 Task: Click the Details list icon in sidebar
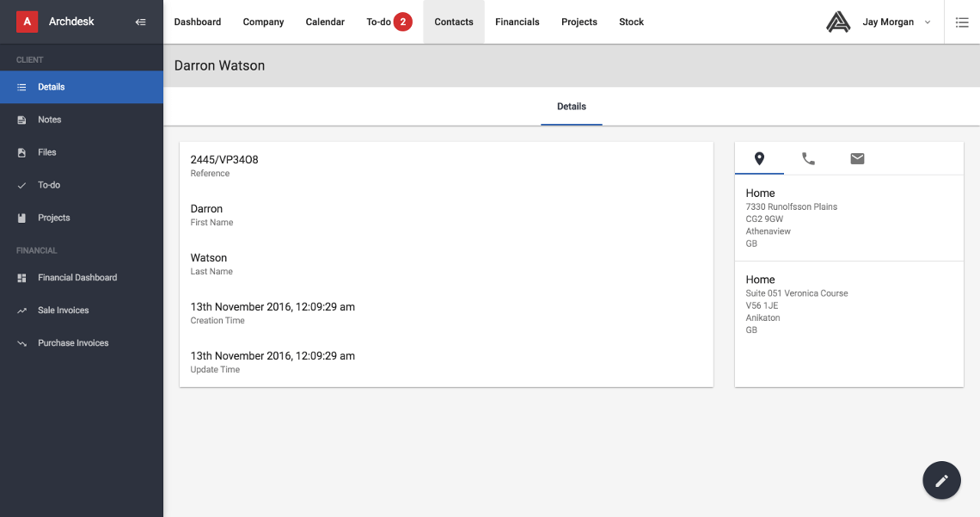21,87
